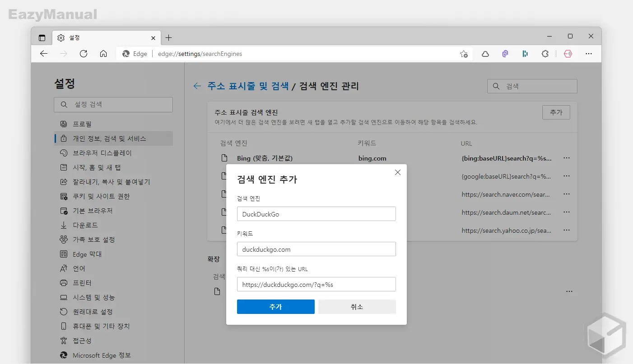
Task: Click the 주소 표시줄 및 검색 breadcrumb link
Action: pyautogui.click(x=248, y=86)
